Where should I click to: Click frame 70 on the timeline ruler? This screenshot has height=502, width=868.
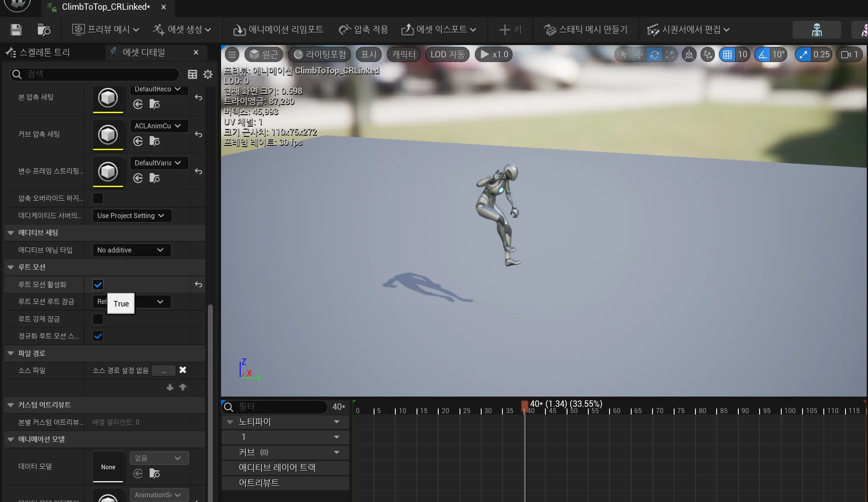pos(653,411)
